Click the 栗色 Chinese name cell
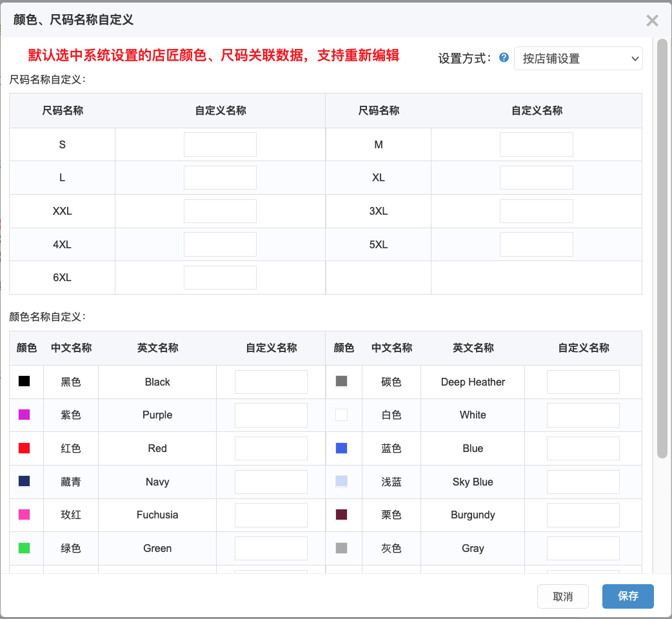Viewport: 672px width, 619px height. tap(391, 515)
